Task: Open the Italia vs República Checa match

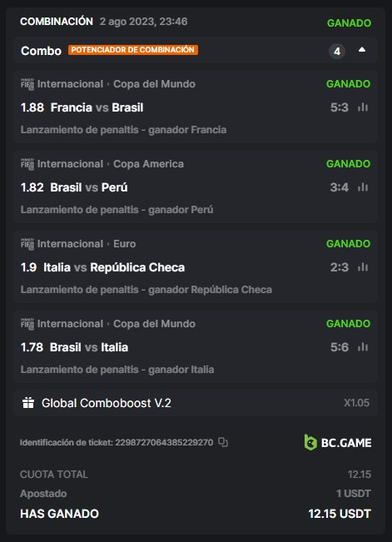Action: point(114,267)
